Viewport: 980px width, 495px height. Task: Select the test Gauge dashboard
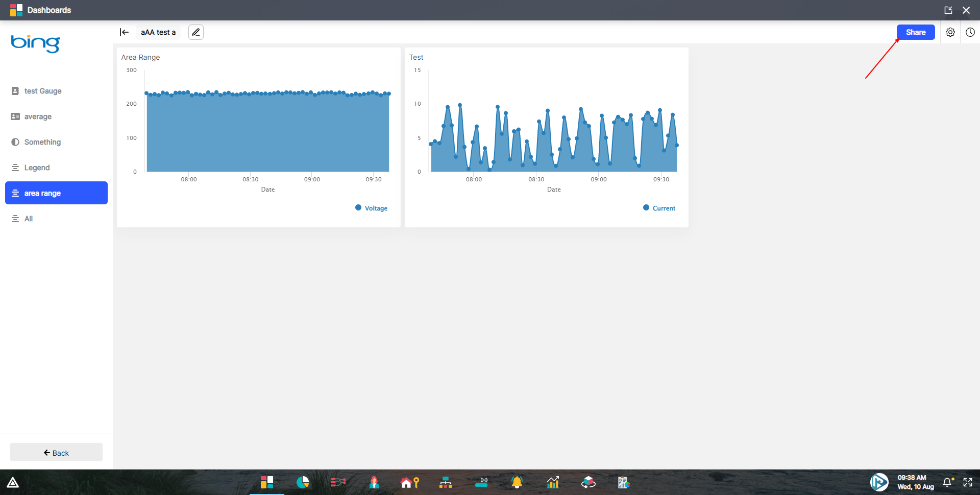coord(43,91)
